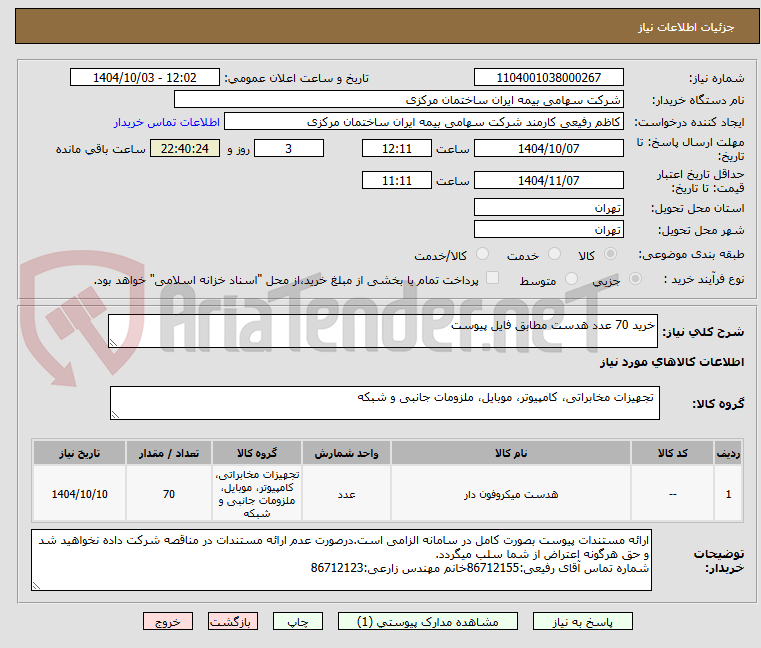The image size is (761, 648).
Task: Click column header واحد شمارش
Action: pyautogui.click(x=347, y=453)
